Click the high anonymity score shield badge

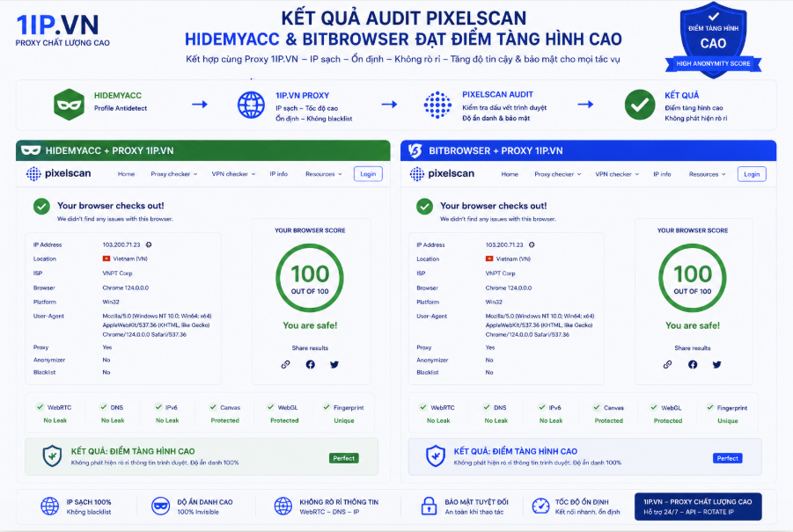[713, 40]
